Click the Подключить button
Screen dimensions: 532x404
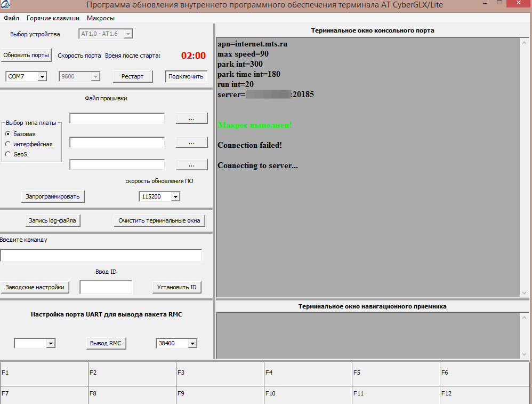pos(185,76)
